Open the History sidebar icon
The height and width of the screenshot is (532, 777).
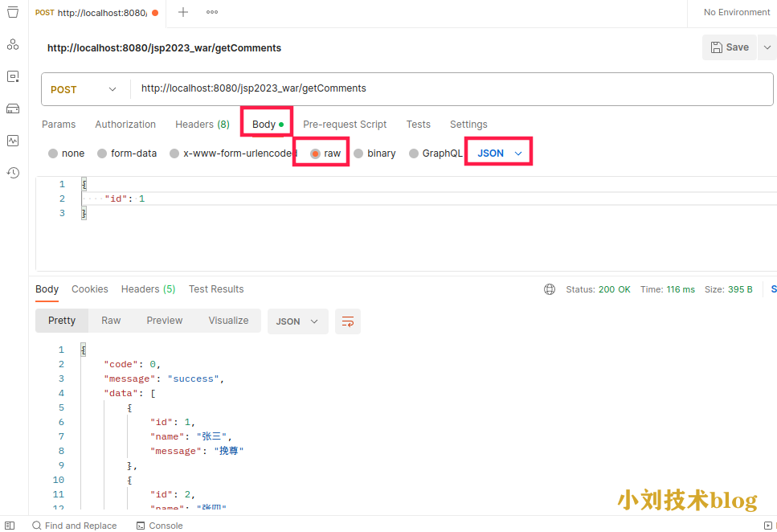click(13, 173)
